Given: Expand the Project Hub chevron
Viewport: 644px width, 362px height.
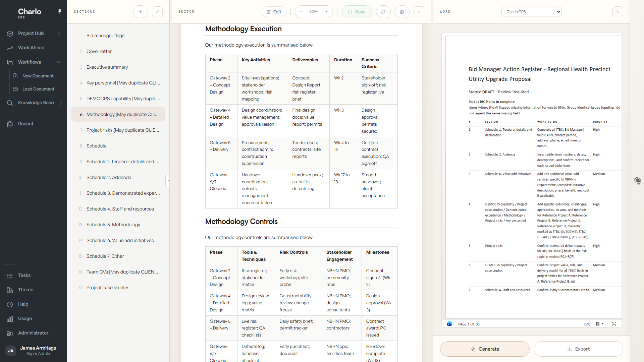Looking at the screenshot, I should tap(59, 34).
